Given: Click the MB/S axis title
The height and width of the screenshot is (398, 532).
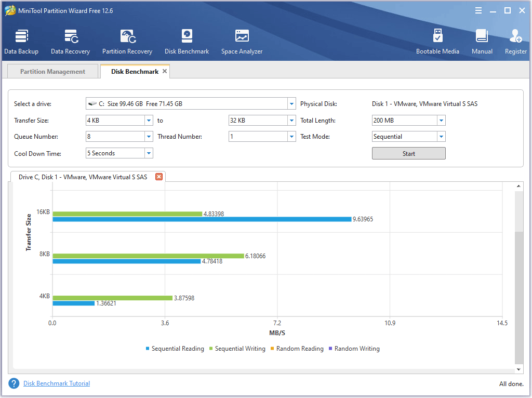Looking at the screenshot, I should point(277,333).
